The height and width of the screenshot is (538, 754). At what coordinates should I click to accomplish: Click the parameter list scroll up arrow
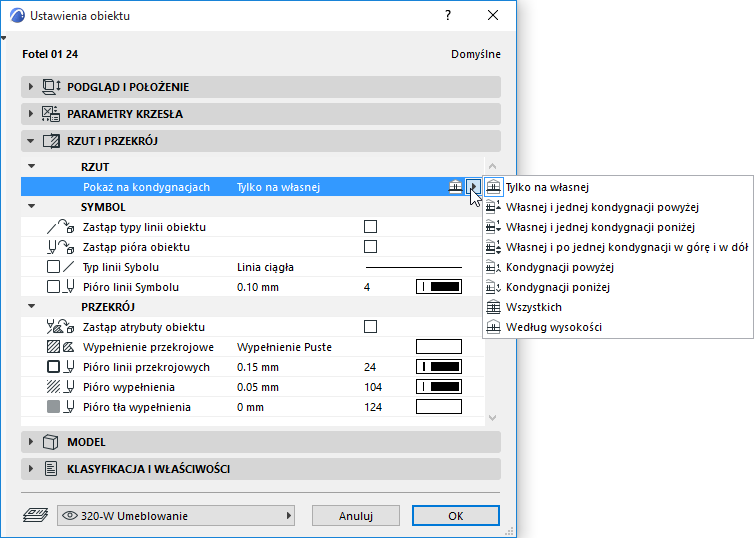click(492, 166)
